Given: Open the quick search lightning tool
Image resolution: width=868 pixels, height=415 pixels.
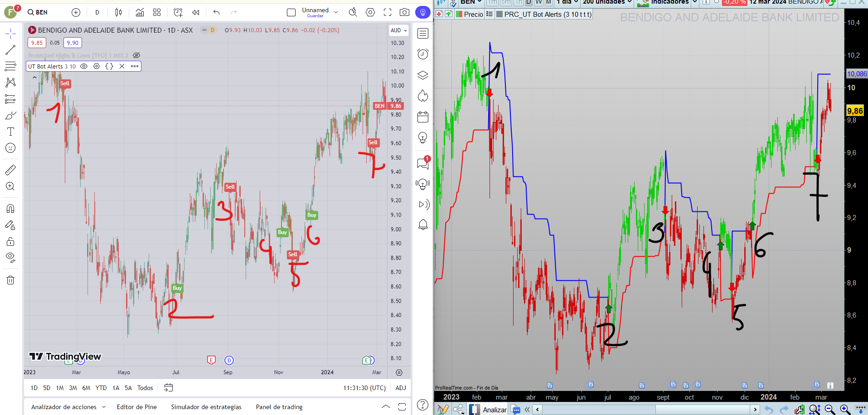Looking at the screenshot, I should click(353, 12).
